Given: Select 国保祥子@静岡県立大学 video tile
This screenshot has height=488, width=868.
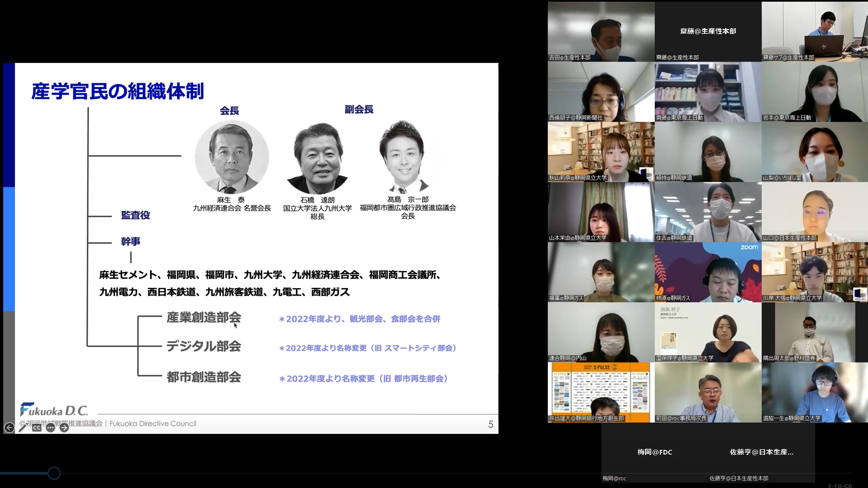Looking at the screenshot, I should click(708, 332).
